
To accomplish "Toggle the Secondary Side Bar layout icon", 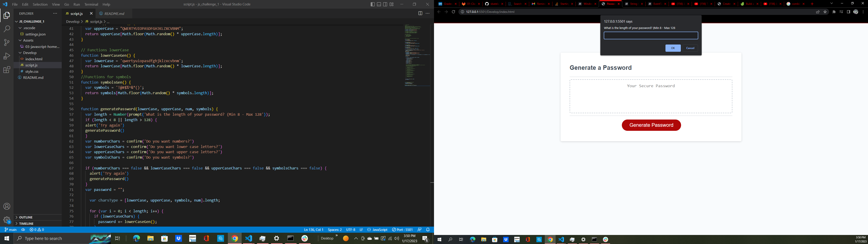I will click(x=385, y=4).
